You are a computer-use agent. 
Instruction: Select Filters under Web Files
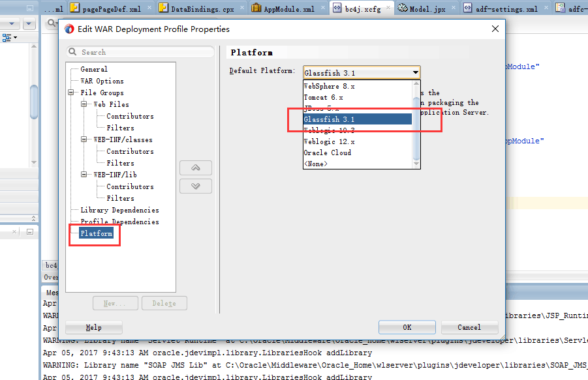[120, 128]
